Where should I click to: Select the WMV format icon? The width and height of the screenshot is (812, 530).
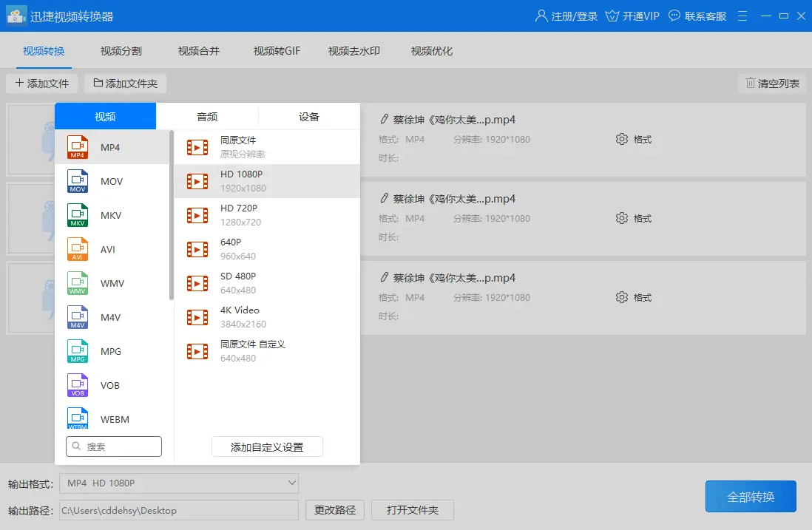coord(78,283)
